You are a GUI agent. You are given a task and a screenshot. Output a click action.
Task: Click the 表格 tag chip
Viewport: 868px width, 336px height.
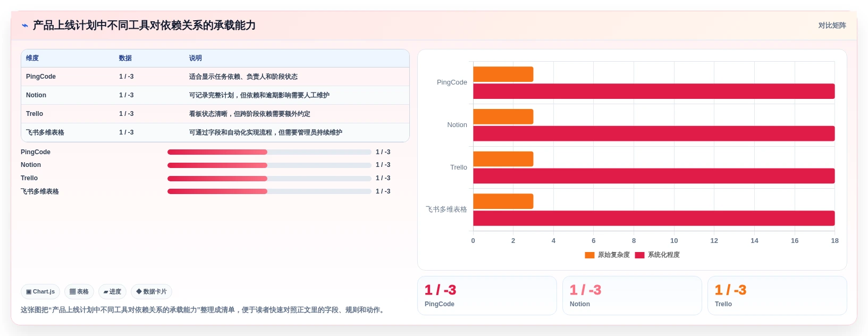pos(79,292)
